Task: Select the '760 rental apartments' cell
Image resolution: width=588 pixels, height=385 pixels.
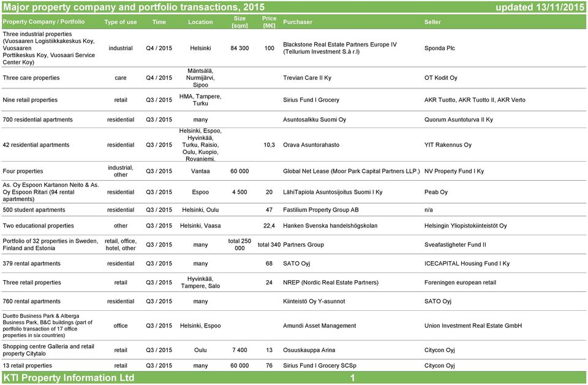Action: point(31,302)
